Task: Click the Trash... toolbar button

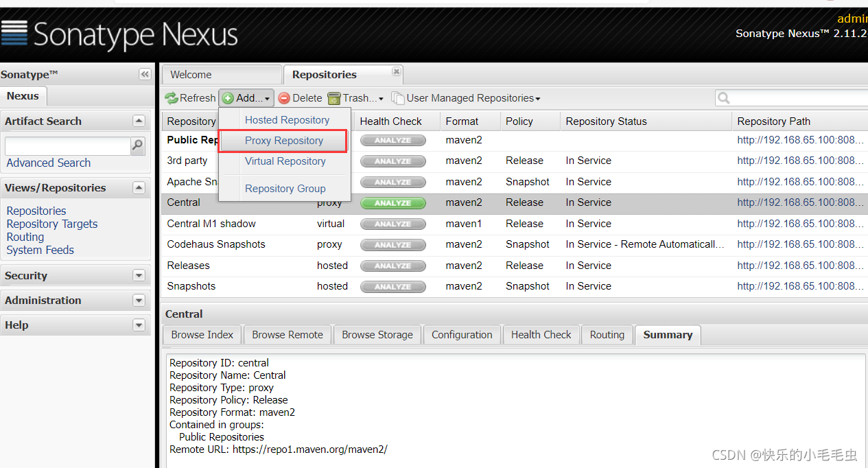Action: click(356, 98)
